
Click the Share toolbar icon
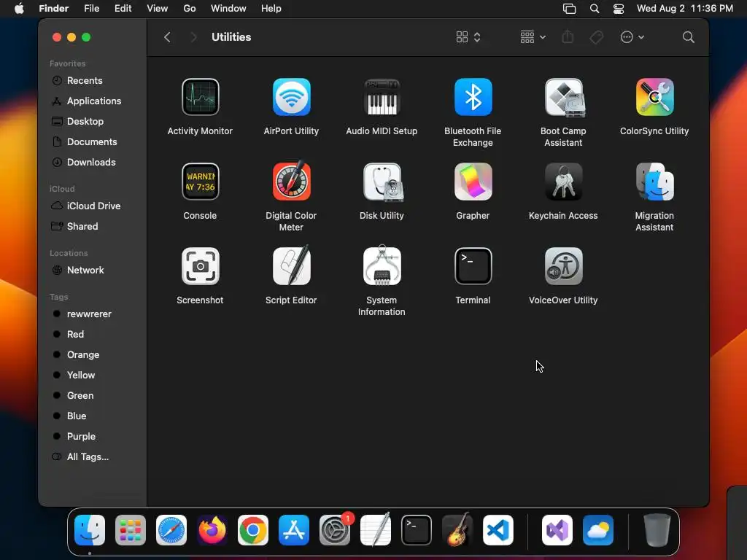click(x=568, y=37)
